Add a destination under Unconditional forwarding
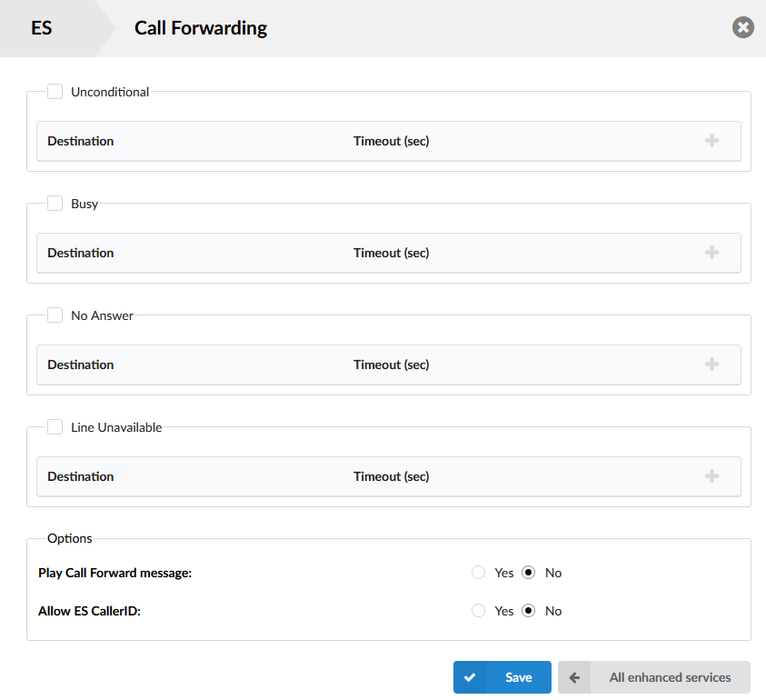The height and width of the screenshot is (700, 766). (x=711, y=141)
